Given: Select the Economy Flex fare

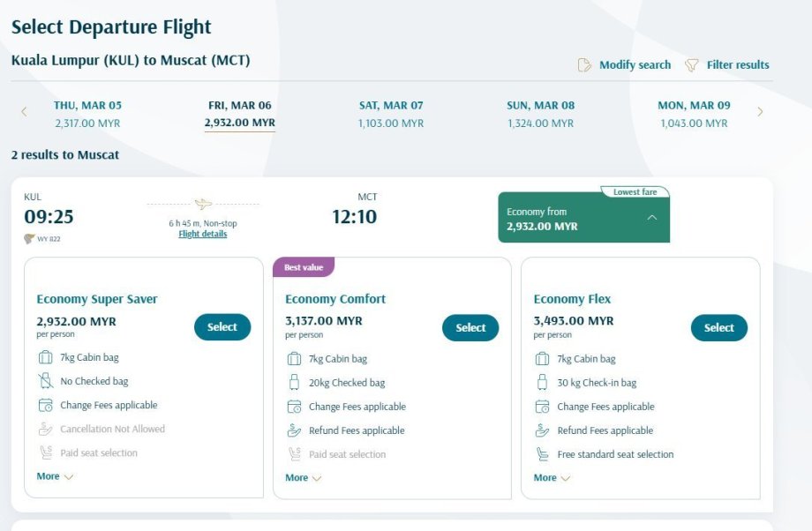Looking at the screenshot, I should click(718, 328).
